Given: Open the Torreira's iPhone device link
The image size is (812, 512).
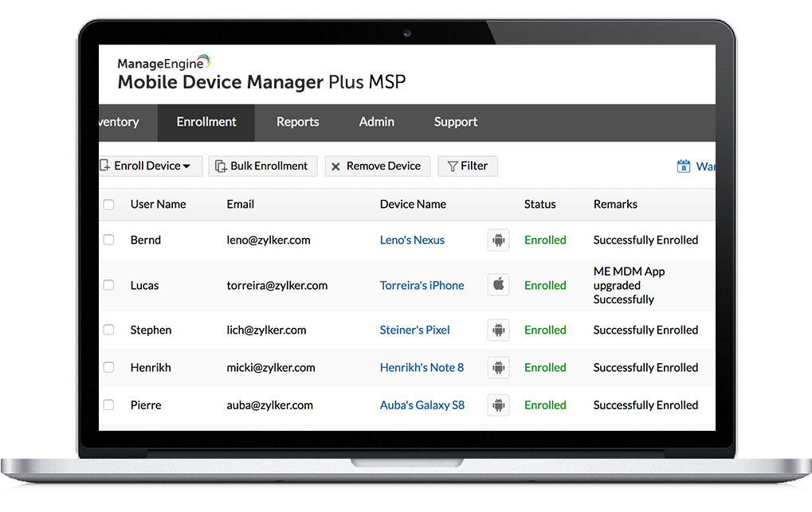Looking at the screenshot, I should pos(422,285).
